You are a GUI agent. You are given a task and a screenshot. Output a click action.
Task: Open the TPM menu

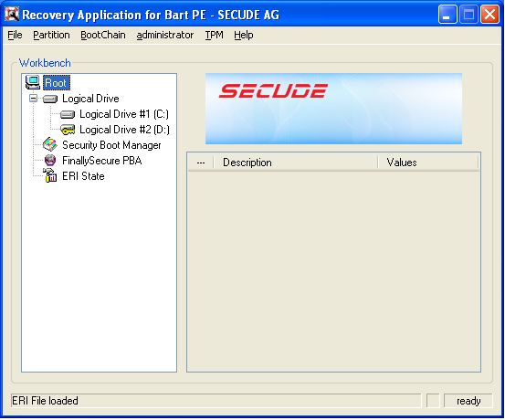(215, 35)
